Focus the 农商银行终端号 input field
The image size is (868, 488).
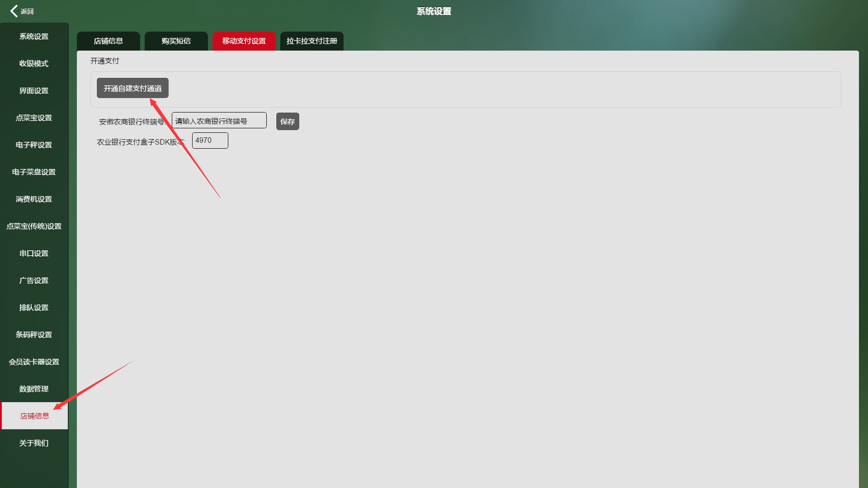[219, 121]
